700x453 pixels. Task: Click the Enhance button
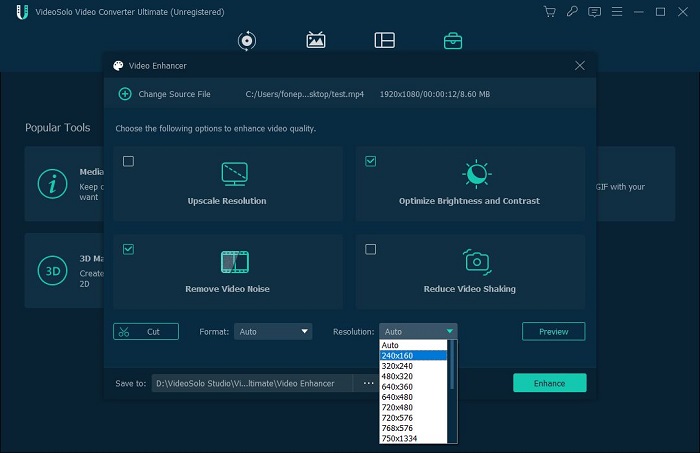[550, 383]
